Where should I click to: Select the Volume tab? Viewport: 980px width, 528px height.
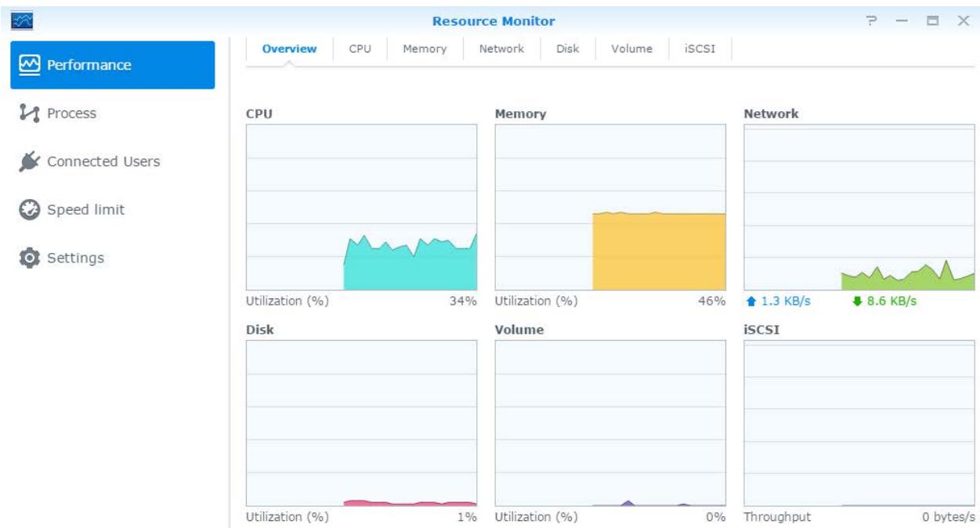pos(631,49)
